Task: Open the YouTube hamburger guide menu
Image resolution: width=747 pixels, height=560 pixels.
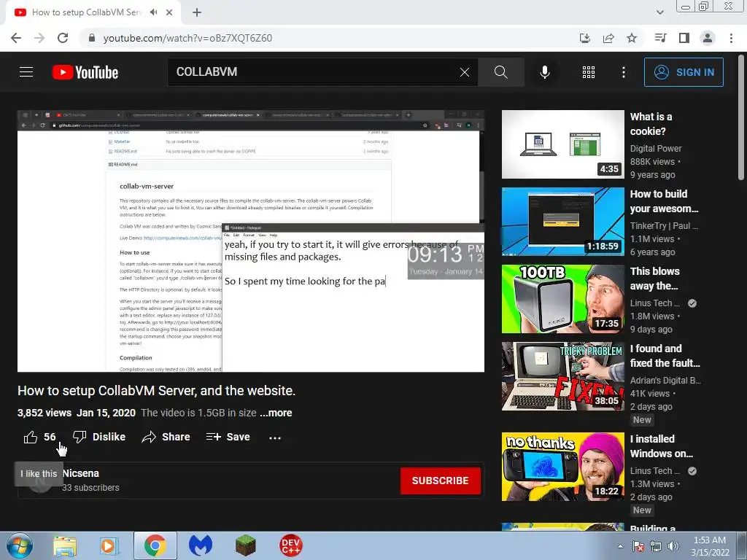Action: pos(26,72)
